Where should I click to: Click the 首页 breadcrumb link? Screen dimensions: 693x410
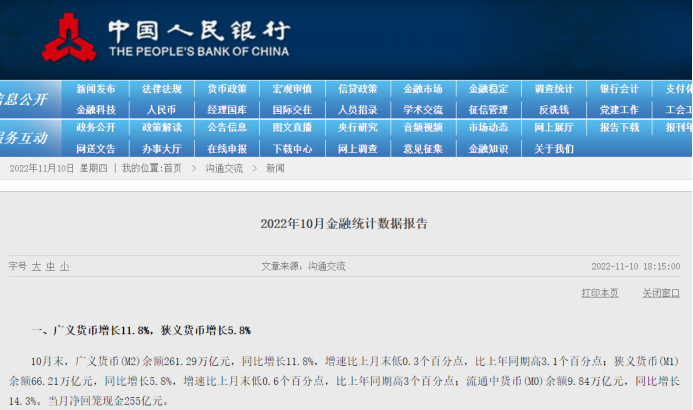(173, 168)
